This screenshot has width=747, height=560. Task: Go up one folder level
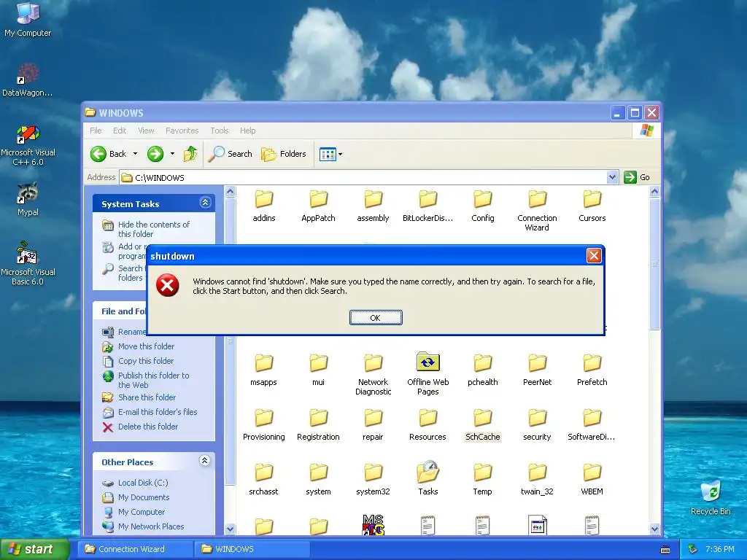190,154
